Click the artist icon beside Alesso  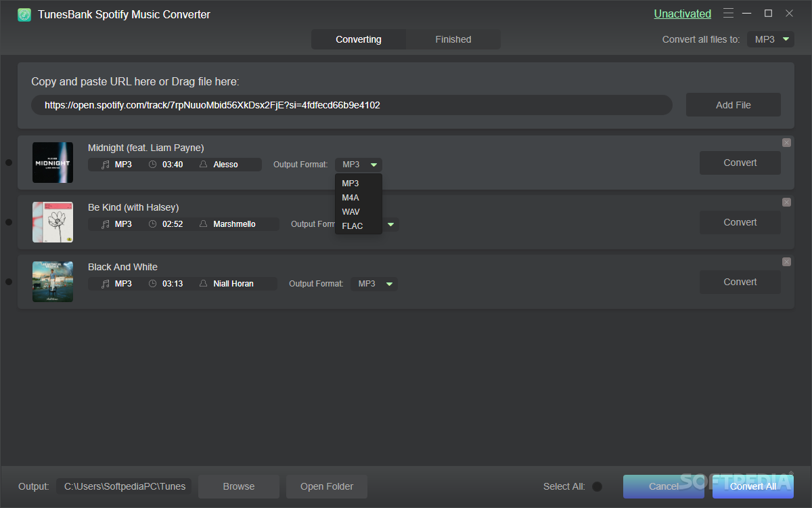[203, 165]
